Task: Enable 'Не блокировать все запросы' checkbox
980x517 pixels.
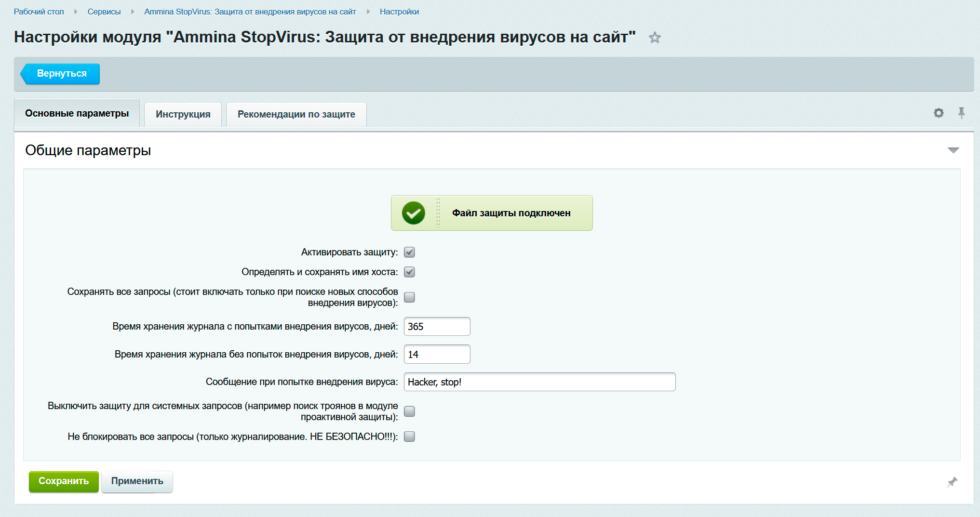Action: point(409,437)
